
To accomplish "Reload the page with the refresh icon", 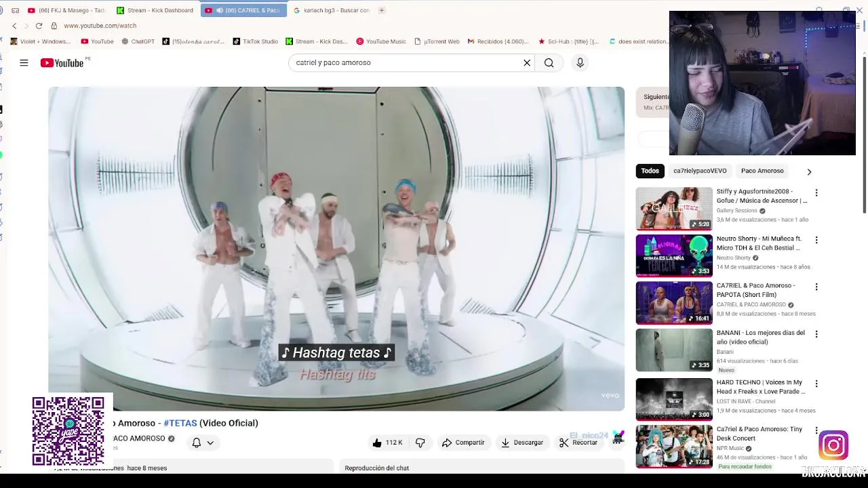I will (39, 26).
